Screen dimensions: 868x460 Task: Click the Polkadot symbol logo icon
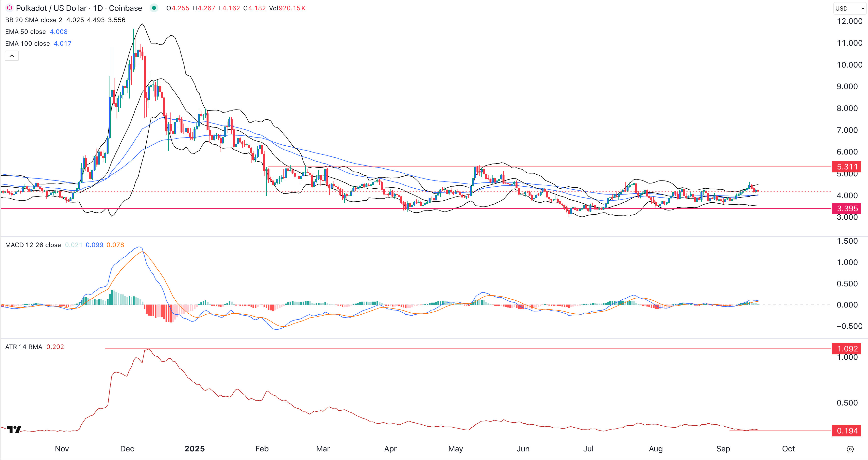9,8
